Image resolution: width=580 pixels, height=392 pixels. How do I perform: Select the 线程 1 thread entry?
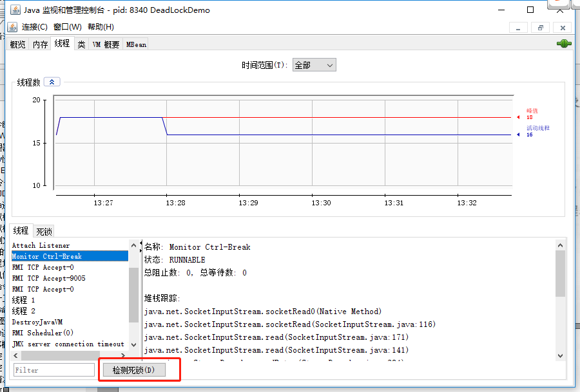click(24, 300)
